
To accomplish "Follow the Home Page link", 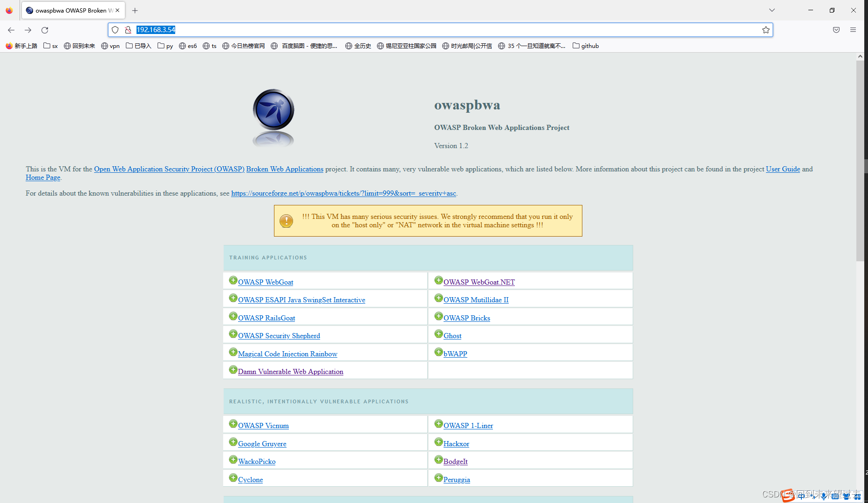I will tap(42, 177).
